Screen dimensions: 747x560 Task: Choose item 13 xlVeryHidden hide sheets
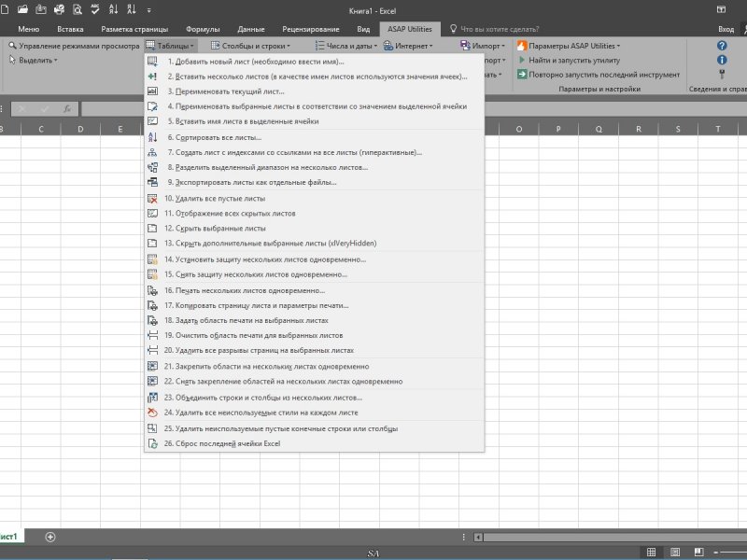point(315,243)
